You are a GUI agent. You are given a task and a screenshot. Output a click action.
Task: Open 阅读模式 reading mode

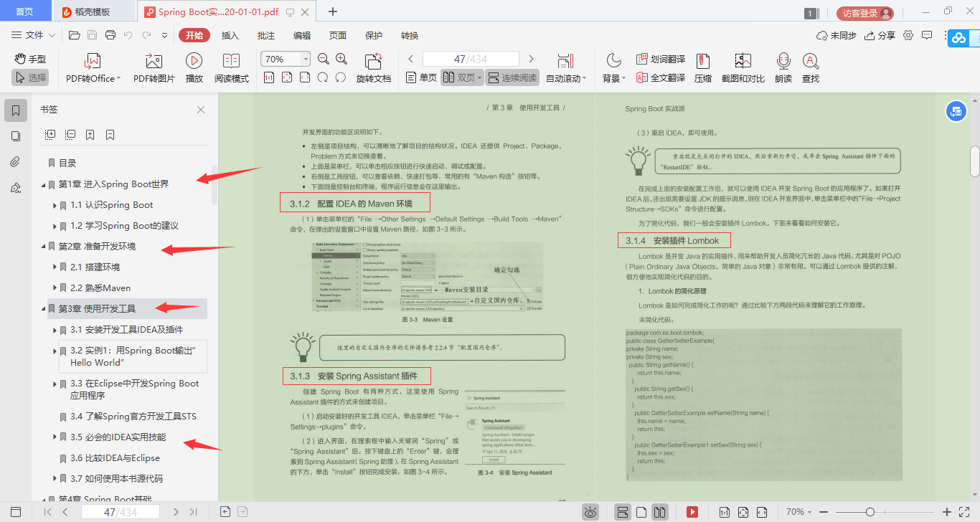(x=231, y=69)
